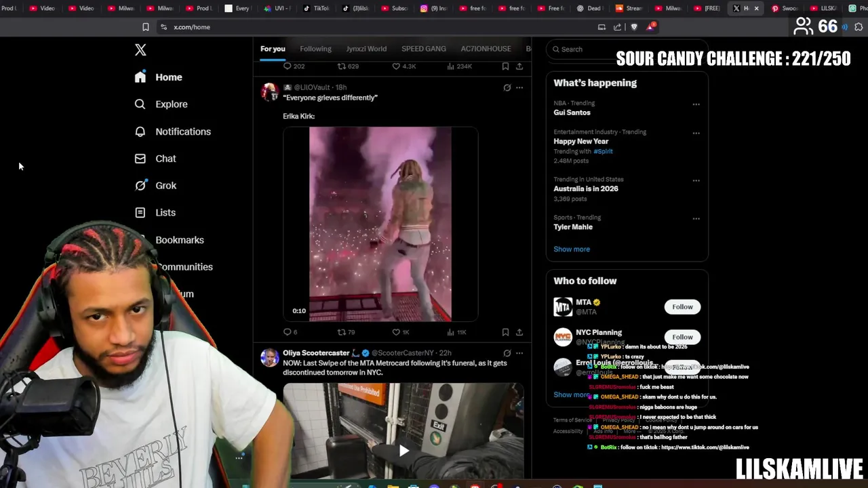Open Lists from the sidebar
868x488 pixels.
[x=155, y=213]
